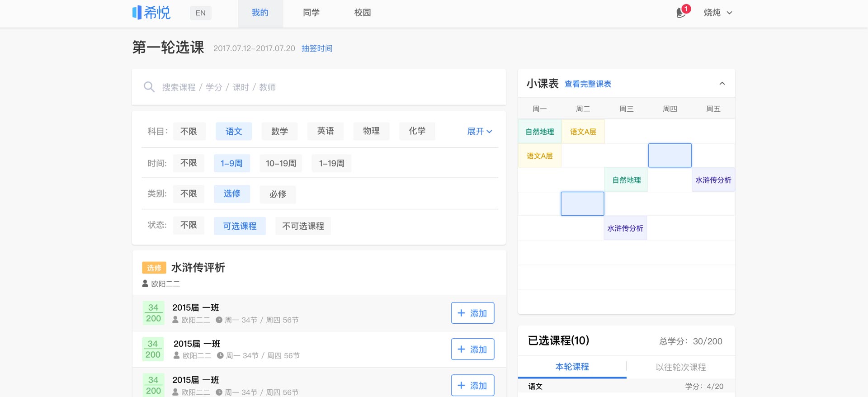
Task: Open the 查看完整课表 link
Action: coord(588,84)
